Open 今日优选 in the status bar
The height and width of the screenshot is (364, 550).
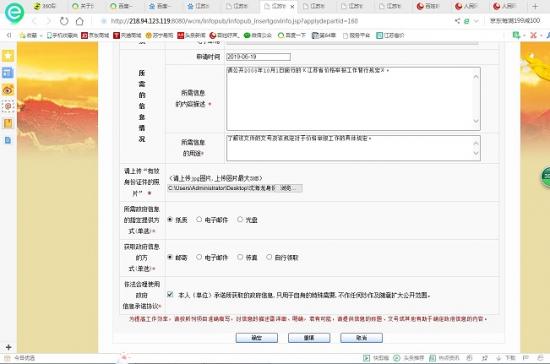[20, 358]
